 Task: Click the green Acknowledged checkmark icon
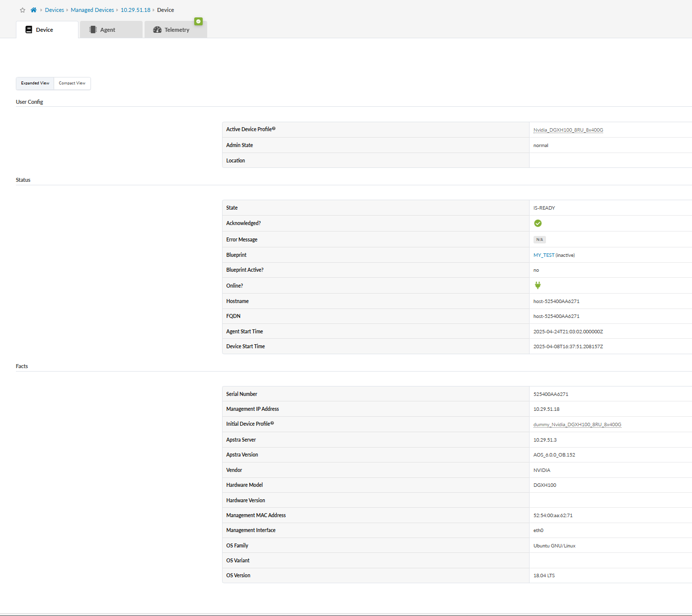538,224
